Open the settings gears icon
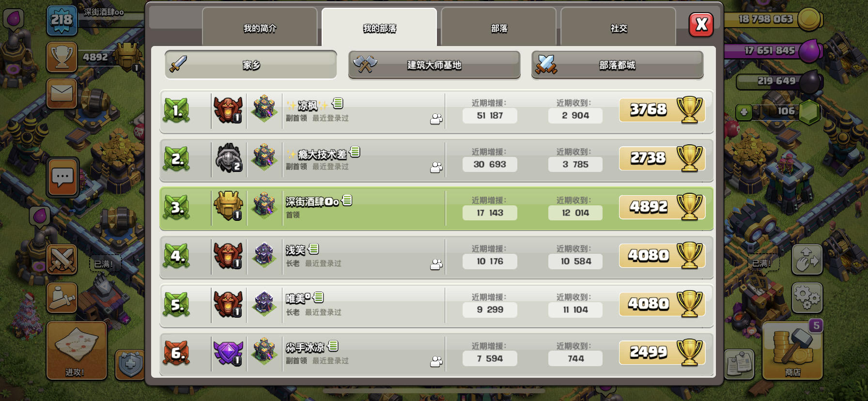The image size is (868, 401). click(x=807, y=297)
